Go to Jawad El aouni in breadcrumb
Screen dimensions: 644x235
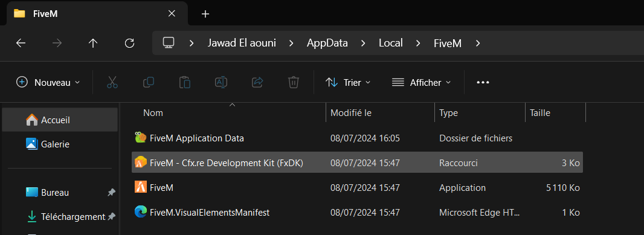tap(242, 43)
